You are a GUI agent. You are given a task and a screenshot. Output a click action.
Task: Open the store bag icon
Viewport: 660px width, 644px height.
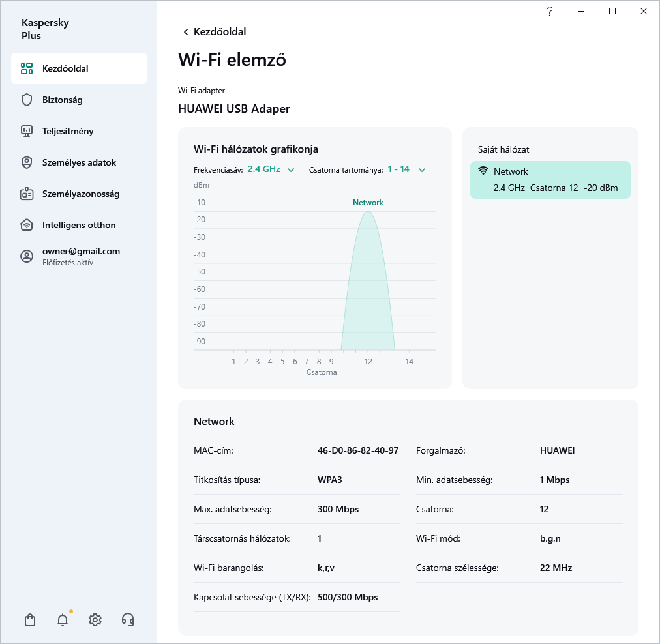pyautogui.click(x=30, y=620)
